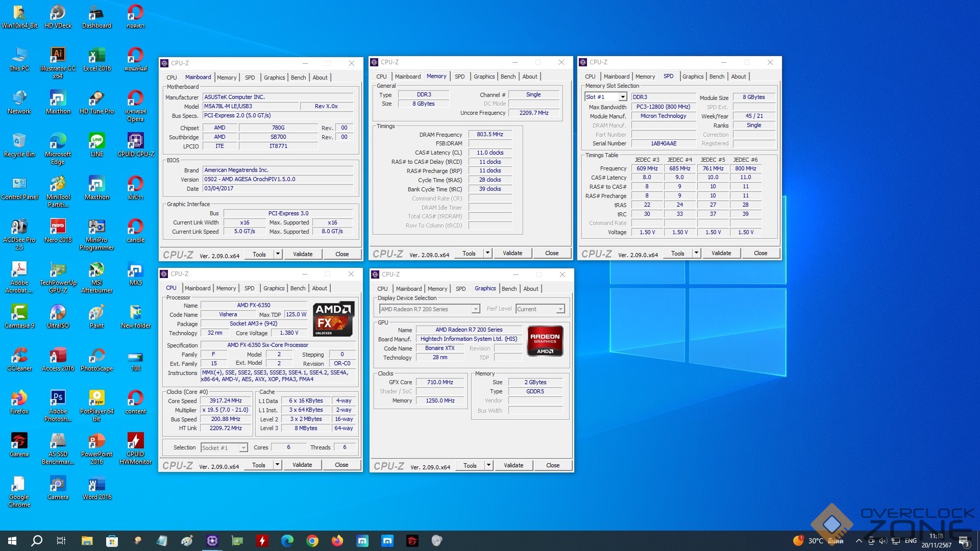Launch MSI Afterburner from desktop
This screenshot has height=551, width=980.
(x=96, y=278)
